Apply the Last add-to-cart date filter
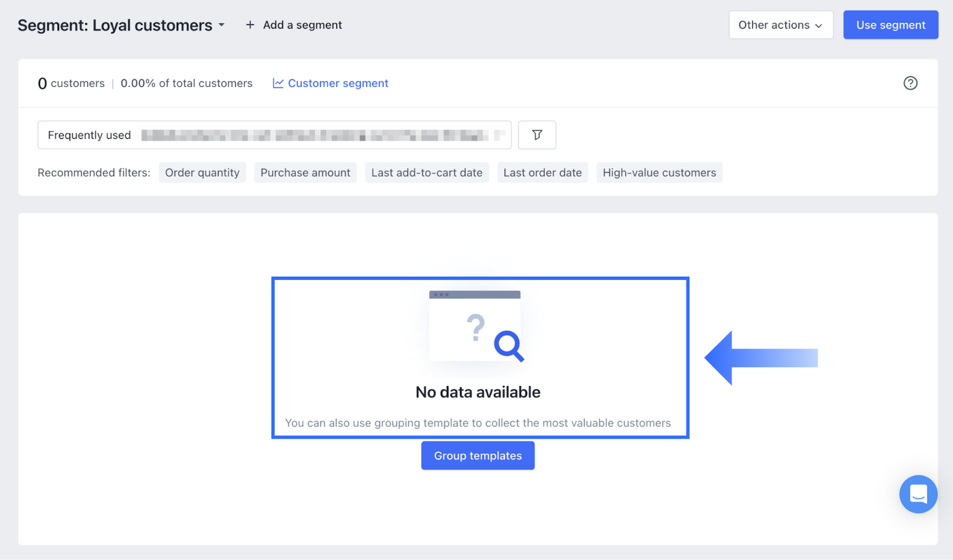Viewport: 953px width, 560px height. [426, 173]
